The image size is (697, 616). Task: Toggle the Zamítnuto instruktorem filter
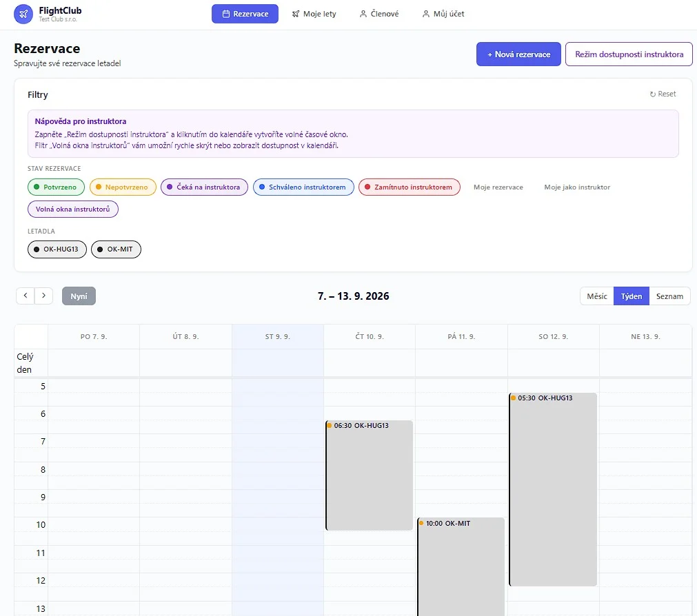pyautogui.click(x=410, y=187)
